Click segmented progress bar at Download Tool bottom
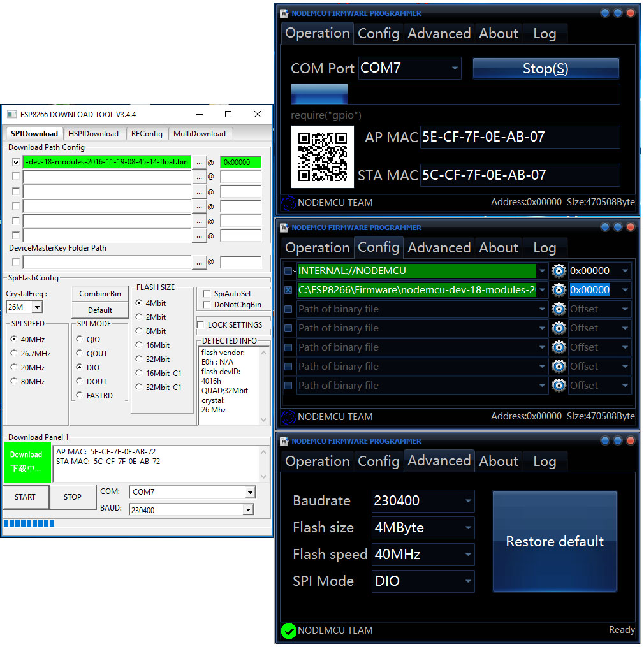Image resolution: width=644 pixels, height=647 pixels. tap(29, 523)
